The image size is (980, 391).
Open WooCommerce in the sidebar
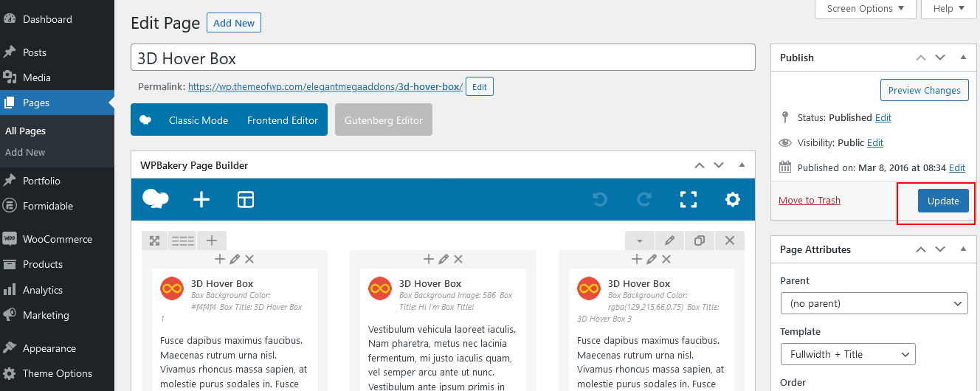(57, 239)
